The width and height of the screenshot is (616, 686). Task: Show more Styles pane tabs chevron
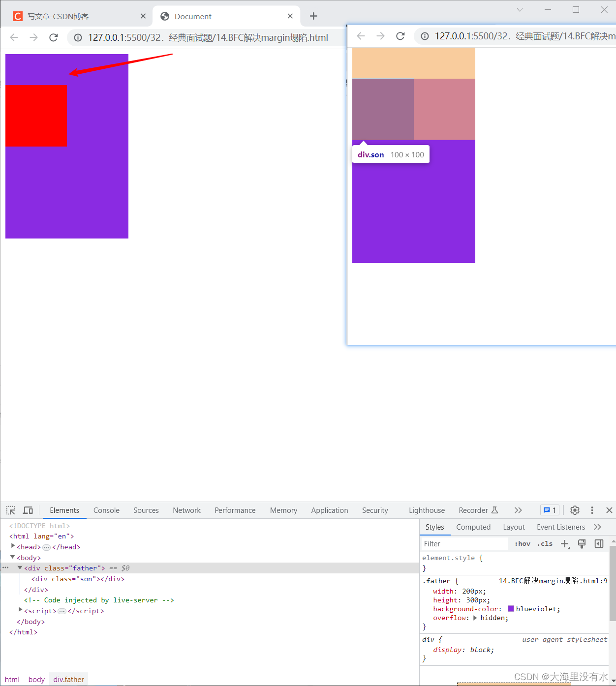pos(598,527)
